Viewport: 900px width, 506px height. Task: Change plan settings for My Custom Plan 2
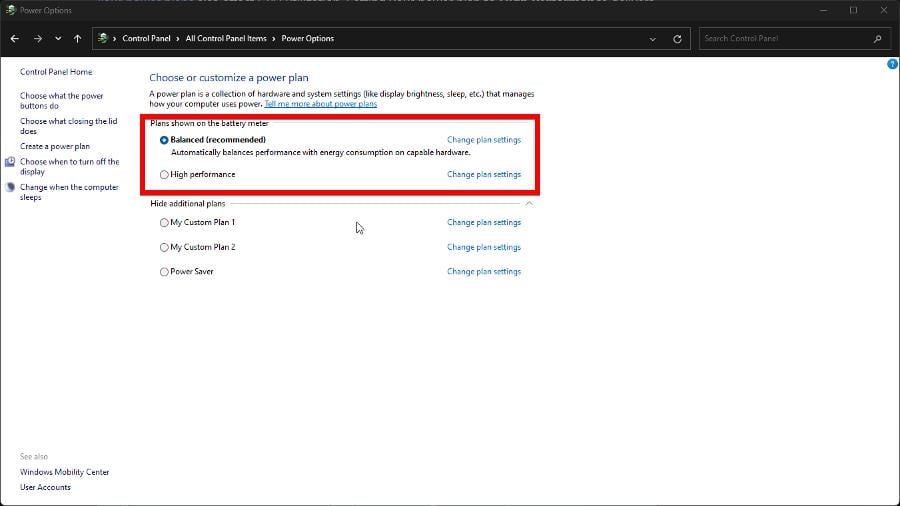pos(484,247)
